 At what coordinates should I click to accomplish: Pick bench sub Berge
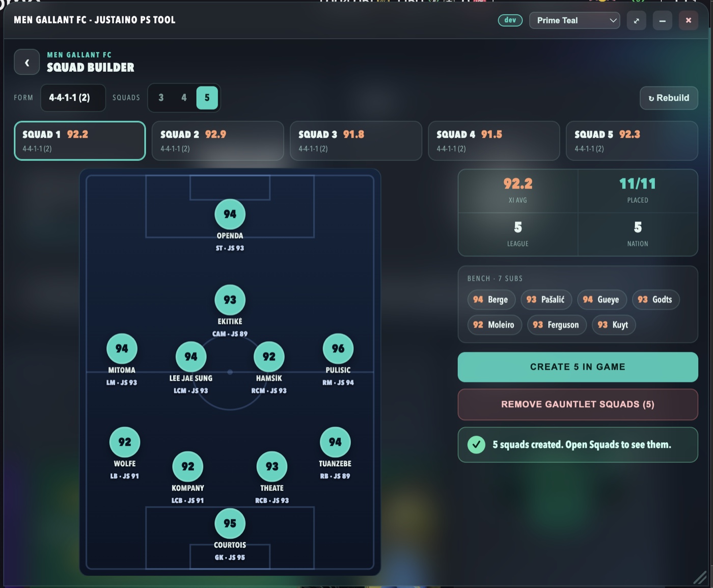click(x=491, y=300)
